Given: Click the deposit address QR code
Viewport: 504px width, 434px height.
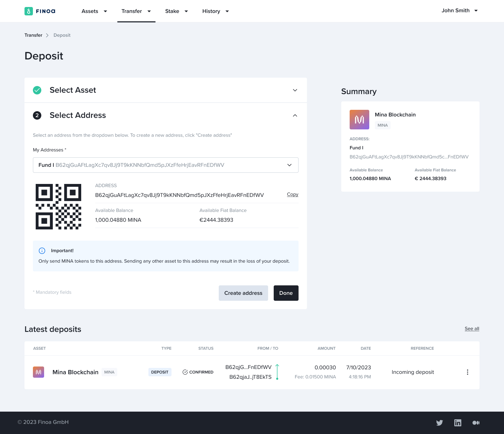Looking at the screenshot, I should tap(58, 207).
